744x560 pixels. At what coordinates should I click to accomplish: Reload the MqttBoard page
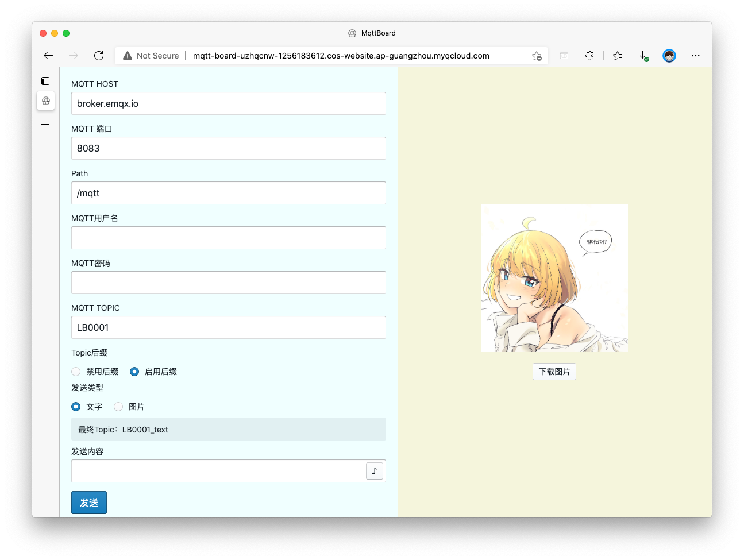coord(99,56)
